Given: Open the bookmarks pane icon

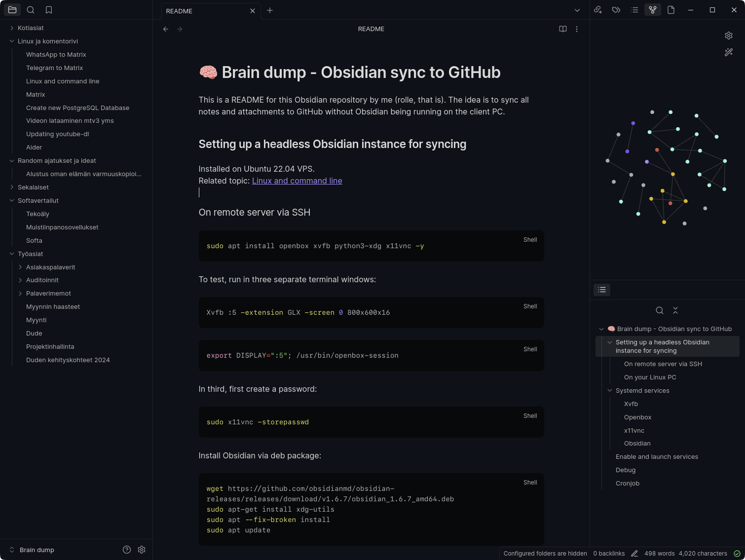Looking at the screenshot, I should (x=49, y=10).
